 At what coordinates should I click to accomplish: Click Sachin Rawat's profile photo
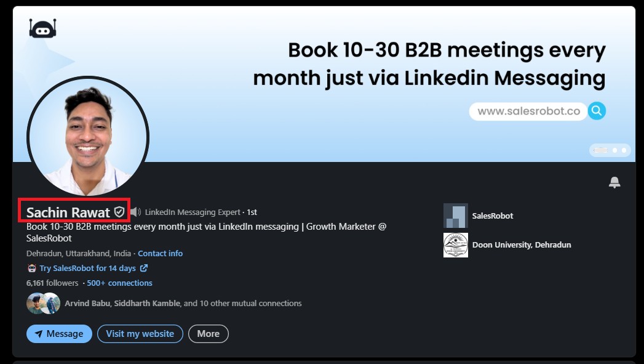87,137
